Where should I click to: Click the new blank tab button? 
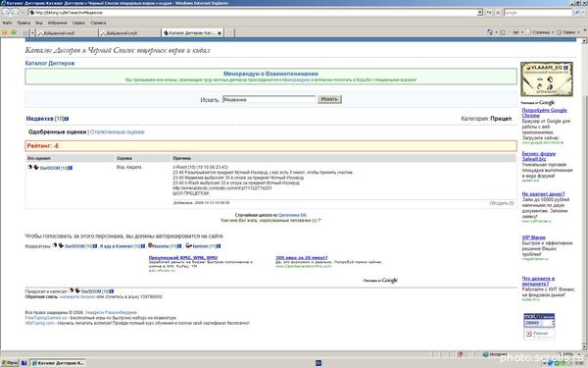[x=230, y=33]
